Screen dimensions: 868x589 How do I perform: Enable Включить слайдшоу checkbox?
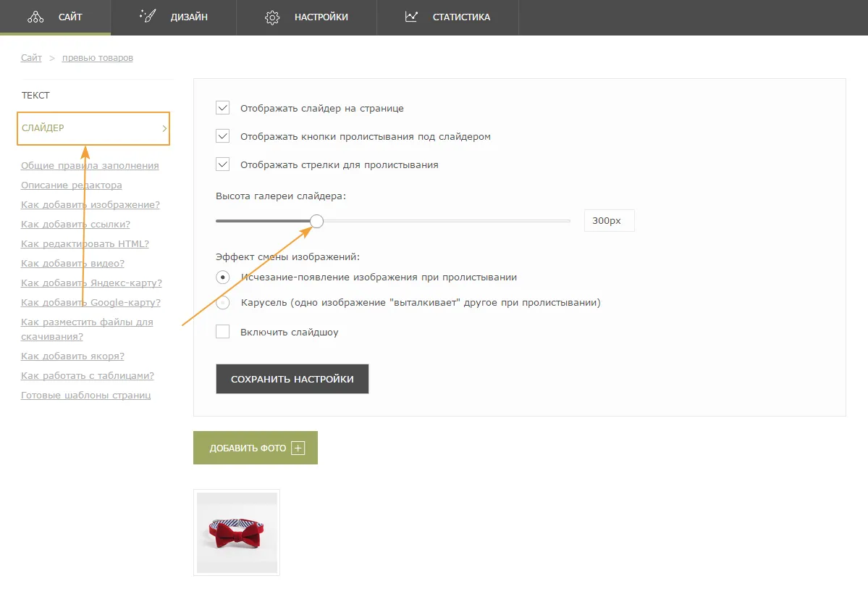click(222, 331)
